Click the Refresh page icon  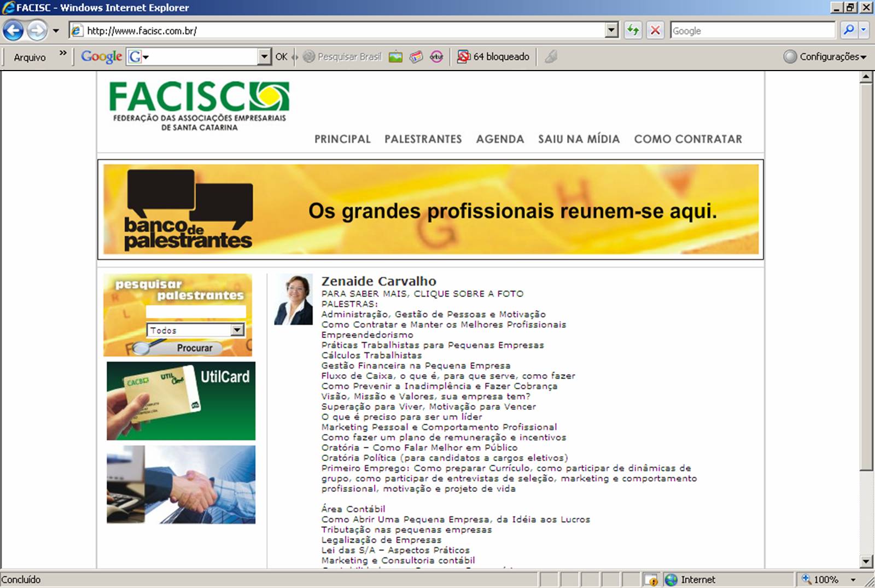click(633, 30)
